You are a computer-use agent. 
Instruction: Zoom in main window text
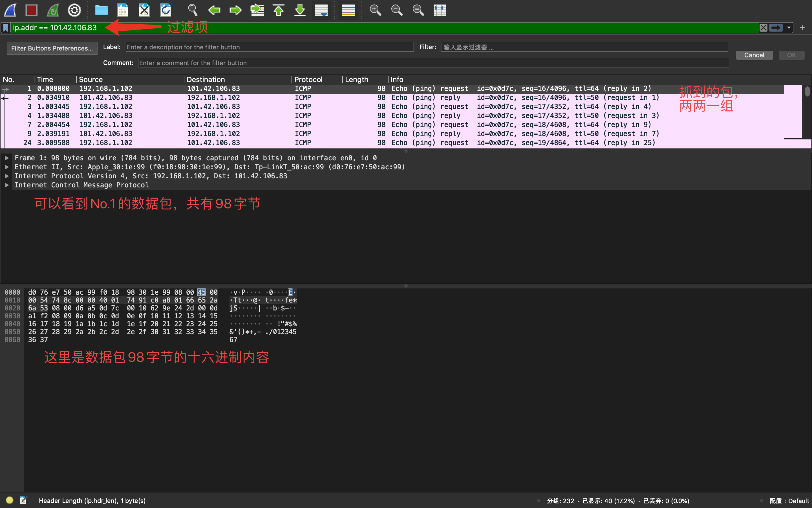375,10
